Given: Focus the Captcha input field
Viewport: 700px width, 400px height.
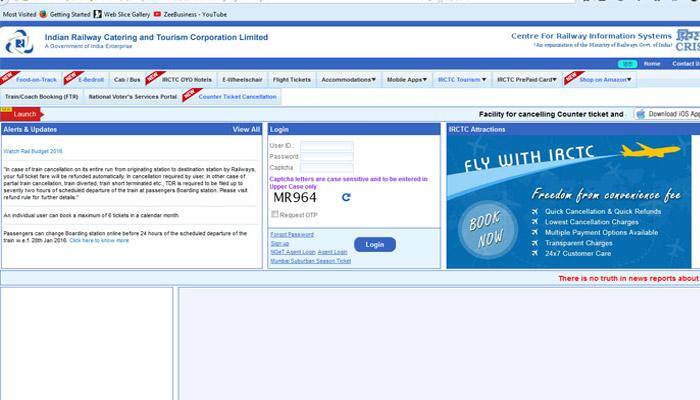Looking at the screenshot, I should click(x=327, y=168).
